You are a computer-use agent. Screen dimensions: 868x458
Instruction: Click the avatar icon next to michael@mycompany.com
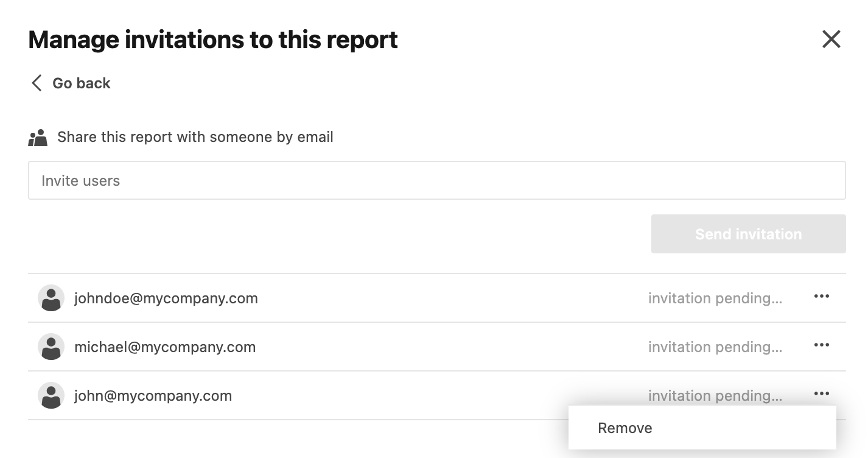tap(51, 347)
